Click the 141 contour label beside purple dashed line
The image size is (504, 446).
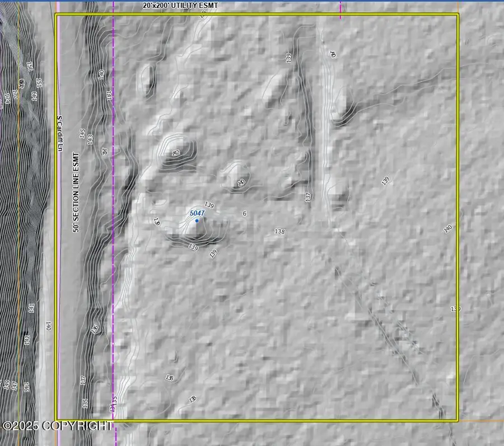coord(109,95)
